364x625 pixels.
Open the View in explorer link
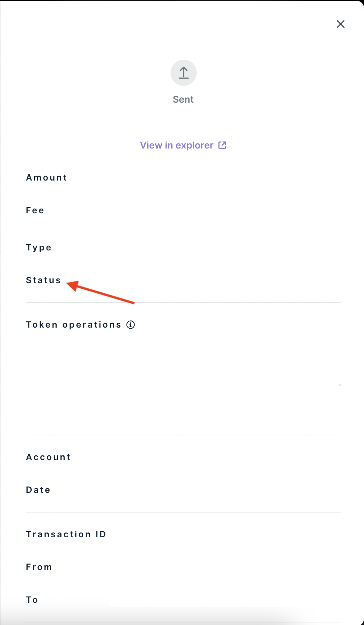tap(177, 145)
